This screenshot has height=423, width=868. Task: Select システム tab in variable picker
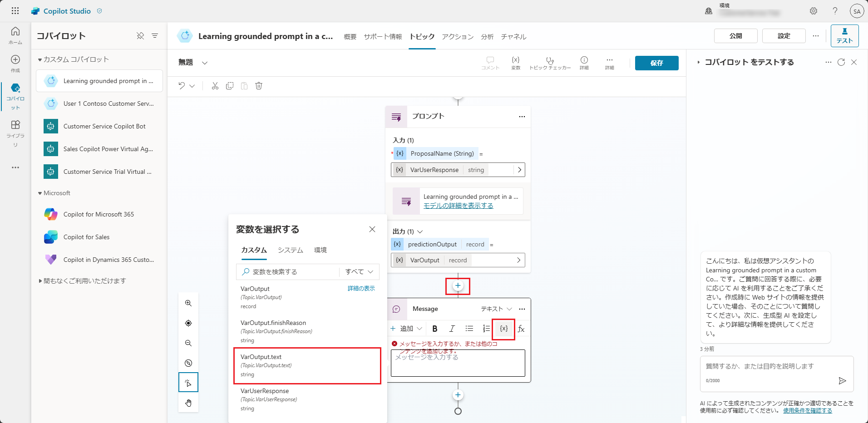click(290, 250)
